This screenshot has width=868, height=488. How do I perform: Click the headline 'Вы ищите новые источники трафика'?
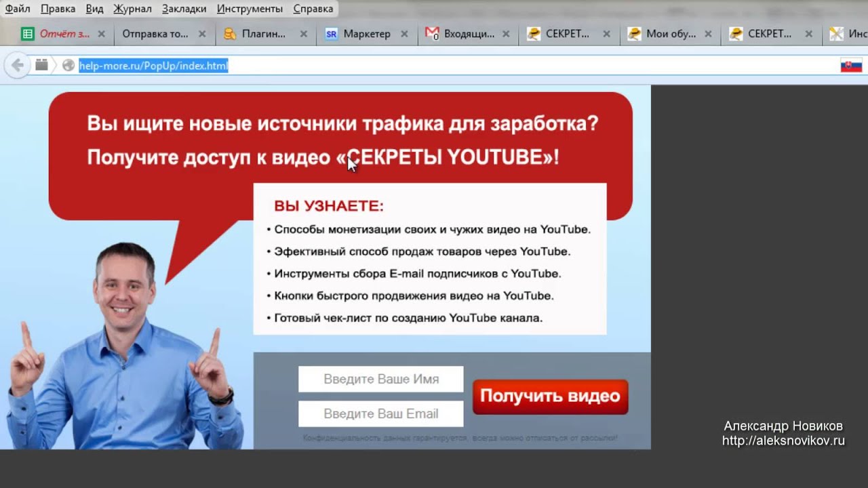[x=342, y=123]
